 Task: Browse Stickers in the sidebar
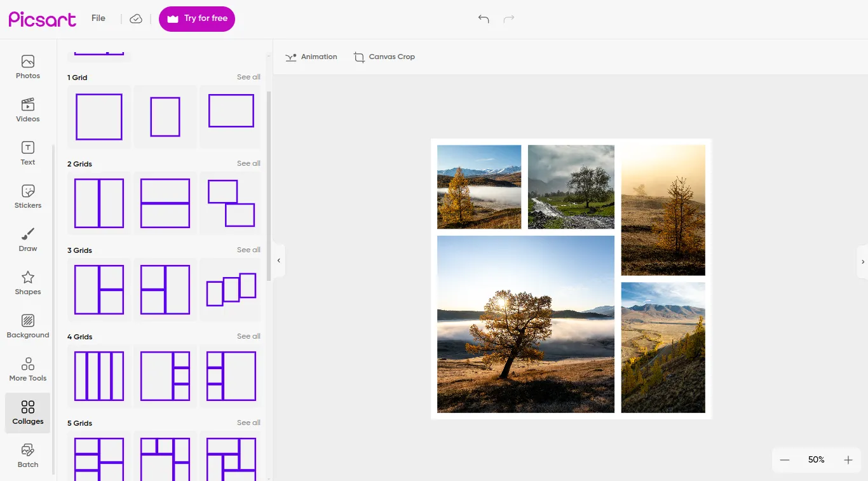(27, 196)
